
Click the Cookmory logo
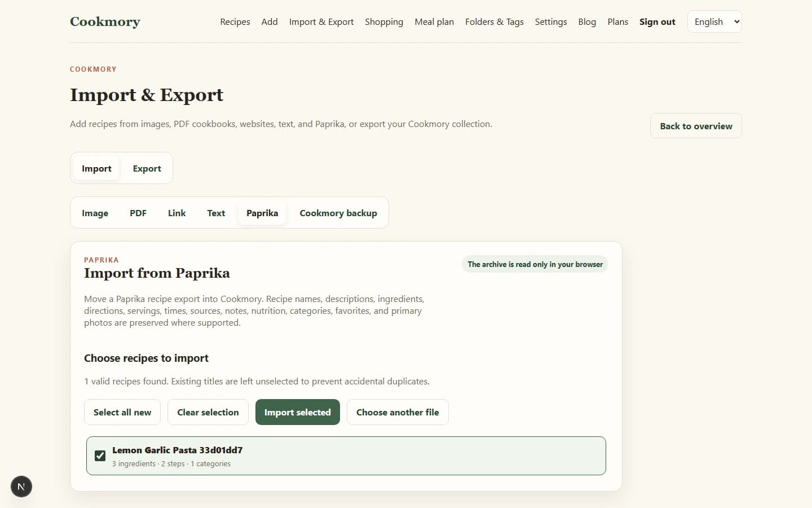point(105,21)
